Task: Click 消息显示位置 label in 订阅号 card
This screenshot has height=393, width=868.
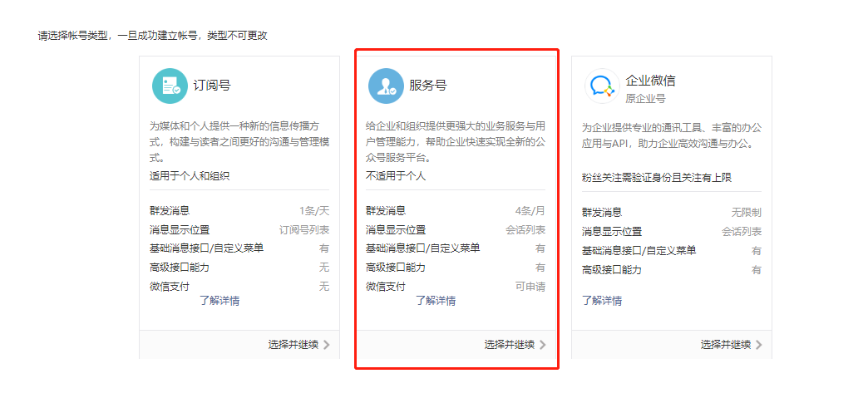Action: [x=180, y=230]
